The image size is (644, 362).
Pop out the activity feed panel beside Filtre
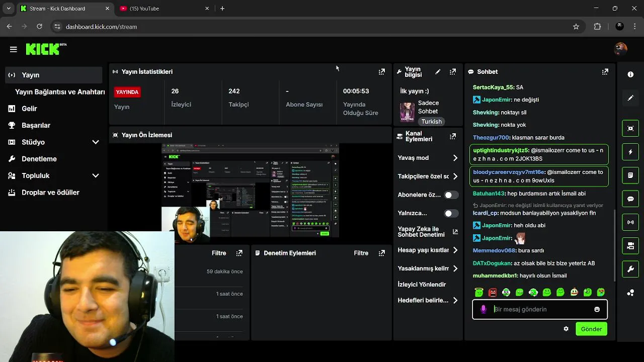pyautogui.click(x=239, y=253)
